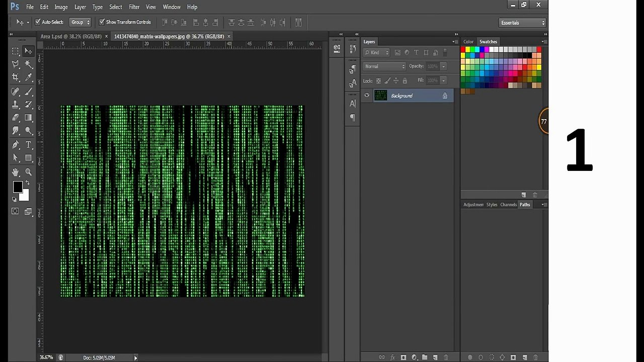Open the Swatches panel flyout menu
The width and height of the screenshot is (644, 362).
[544, 42]
